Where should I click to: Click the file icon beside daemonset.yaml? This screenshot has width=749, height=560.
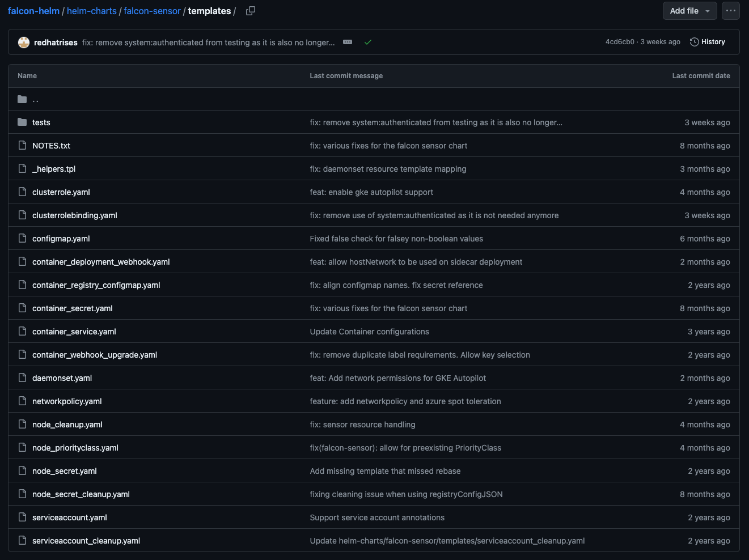coord(22,378)
